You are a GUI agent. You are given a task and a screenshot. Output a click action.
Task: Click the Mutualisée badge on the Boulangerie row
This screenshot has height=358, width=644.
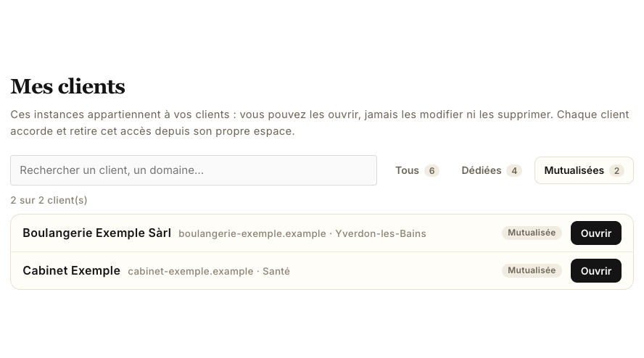532,233
